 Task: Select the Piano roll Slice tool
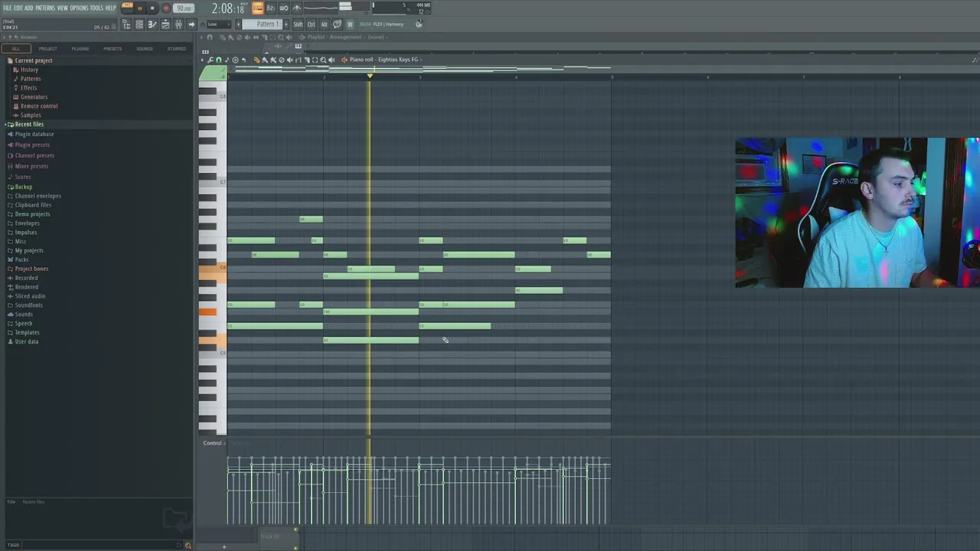[x=306, y=60]
